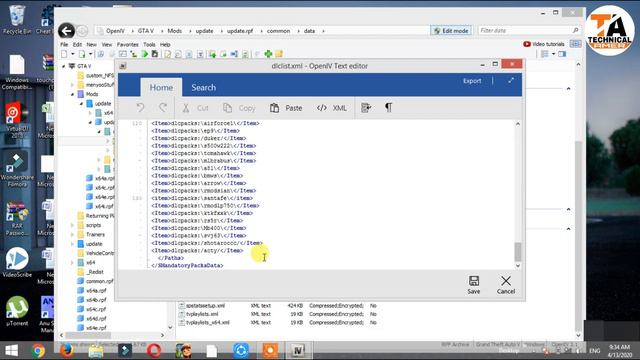The image size is (640, 360).
Task: Open the Edit menu in OpenIV
Action: pos(77,44)
